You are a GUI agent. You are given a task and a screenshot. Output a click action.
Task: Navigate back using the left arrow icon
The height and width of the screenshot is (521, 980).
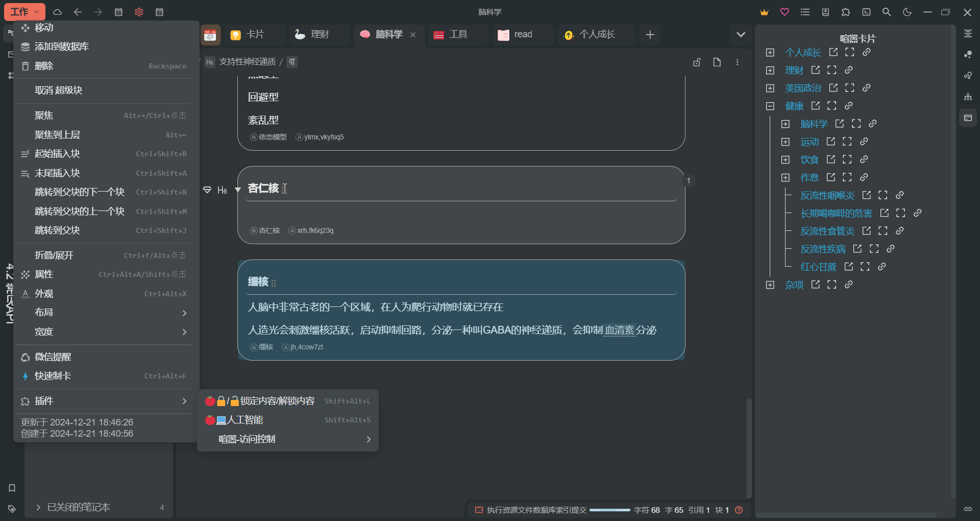click(78, 12)
